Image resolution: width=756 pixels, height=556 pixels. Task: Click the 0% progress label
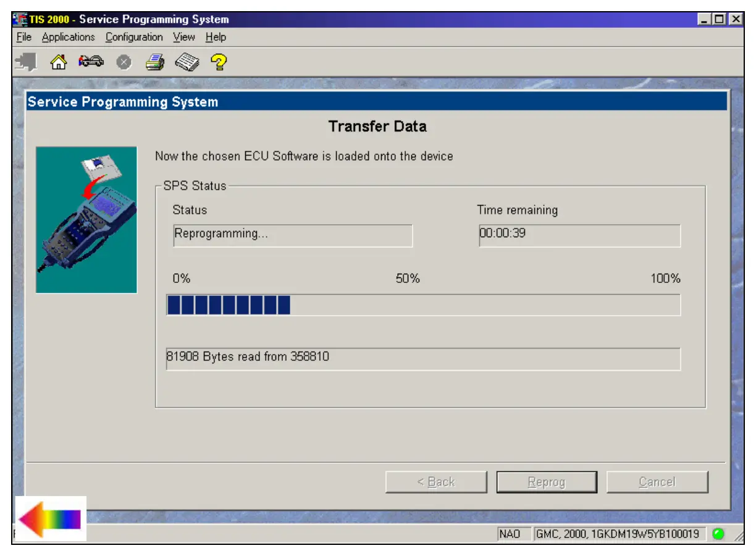tap(182, 279)
